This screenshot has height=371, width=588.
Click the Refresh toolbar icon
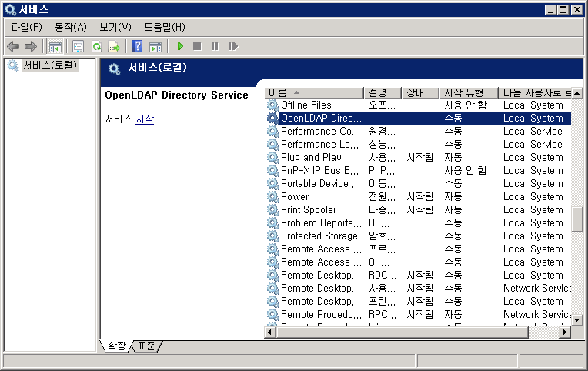click(x=97, y=46)
